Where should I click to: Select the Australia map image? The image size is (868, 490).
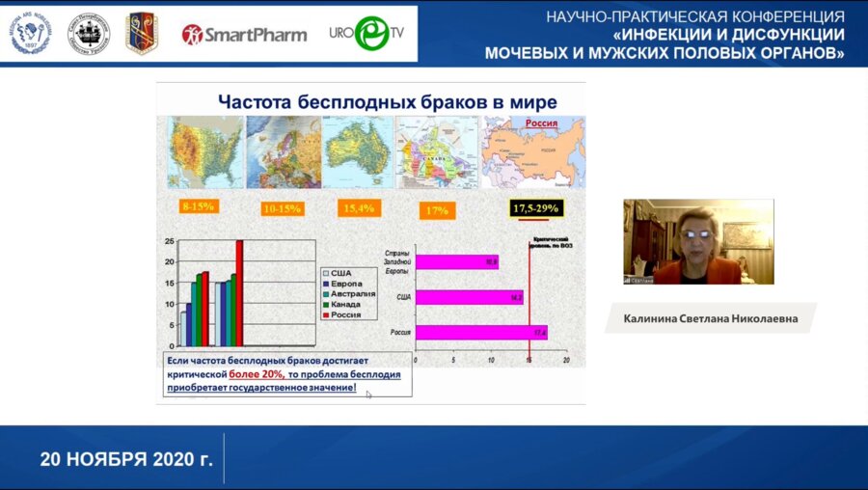click(359, 151)
